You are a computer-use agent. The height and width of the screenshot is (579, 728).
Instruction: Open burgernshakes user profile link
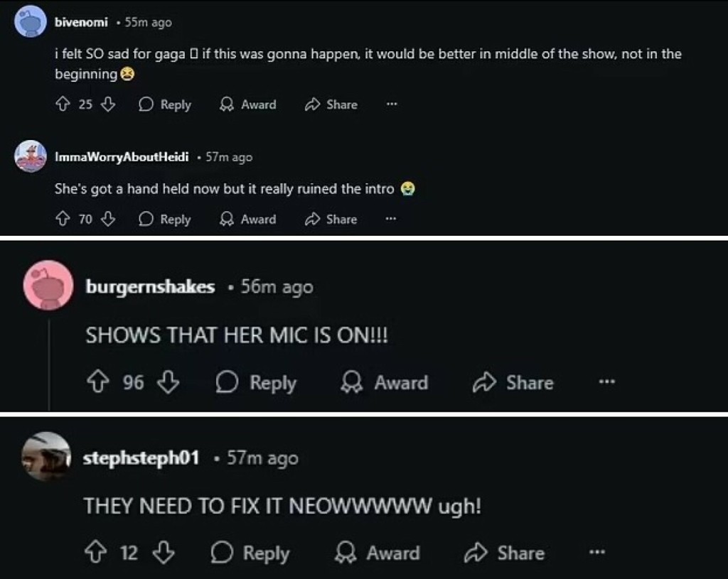(150, 287)
